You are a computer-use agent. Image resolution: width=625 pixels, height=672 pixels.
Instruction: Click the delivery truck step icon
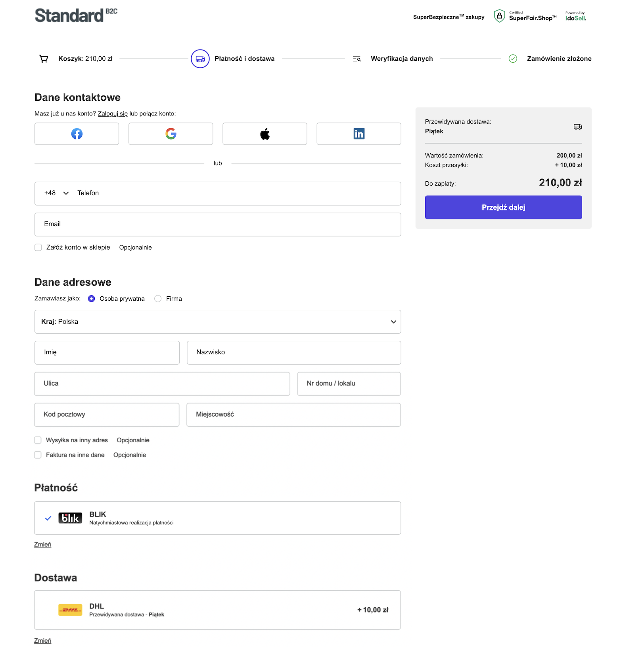tap(200, 59)
